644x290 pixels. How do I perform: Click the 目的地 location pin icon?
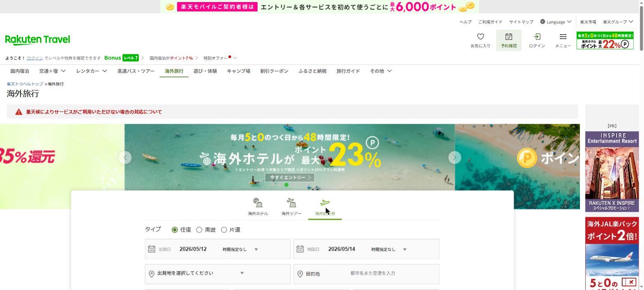point(300,274)
